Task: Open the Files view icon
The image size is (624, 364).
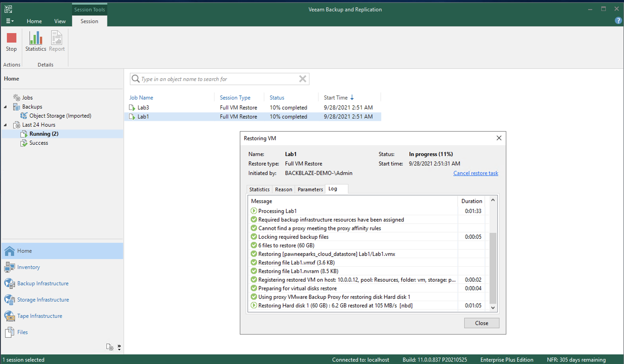Action: (x=10, y=332)
